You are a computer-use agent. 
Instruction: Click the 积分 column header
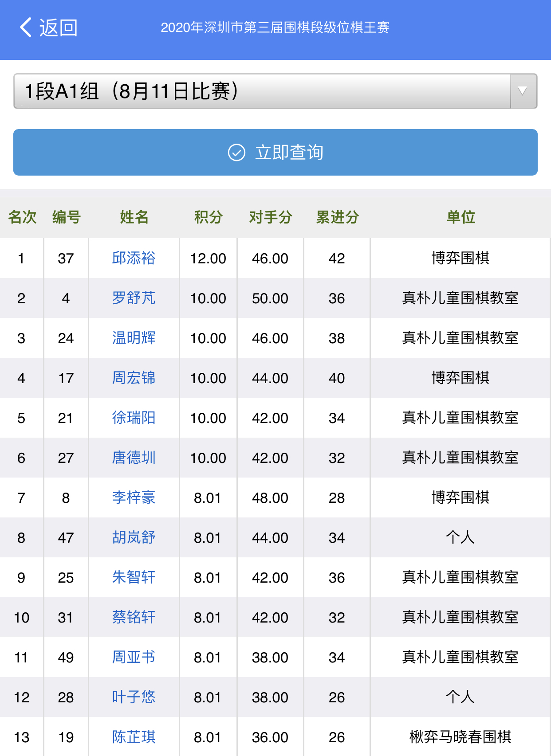pyautogui.click(x=208, y=217)
